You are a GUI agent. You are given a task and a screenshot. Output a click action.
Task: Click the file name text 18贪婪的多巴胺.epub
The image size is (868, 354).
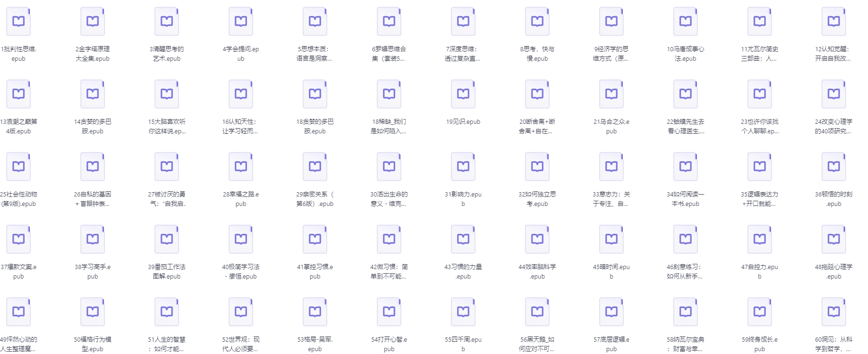click(x=315, y=126)
